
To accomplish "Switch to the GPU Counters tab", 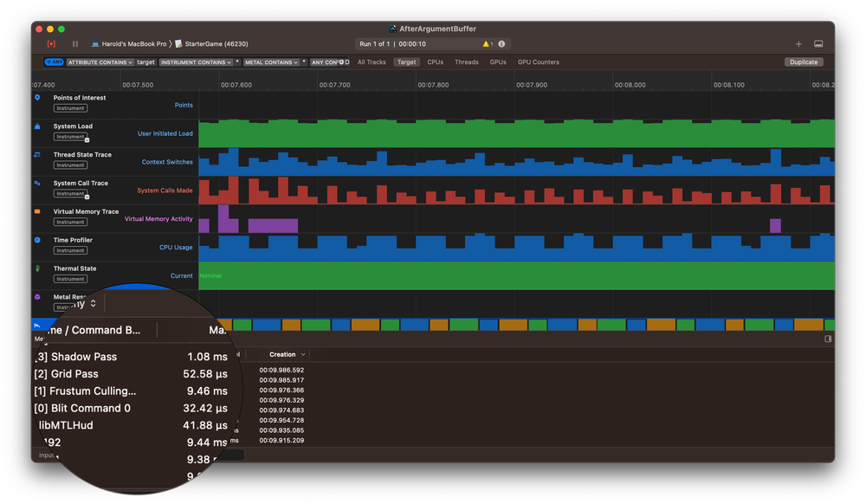I will [x=538, y=61].
